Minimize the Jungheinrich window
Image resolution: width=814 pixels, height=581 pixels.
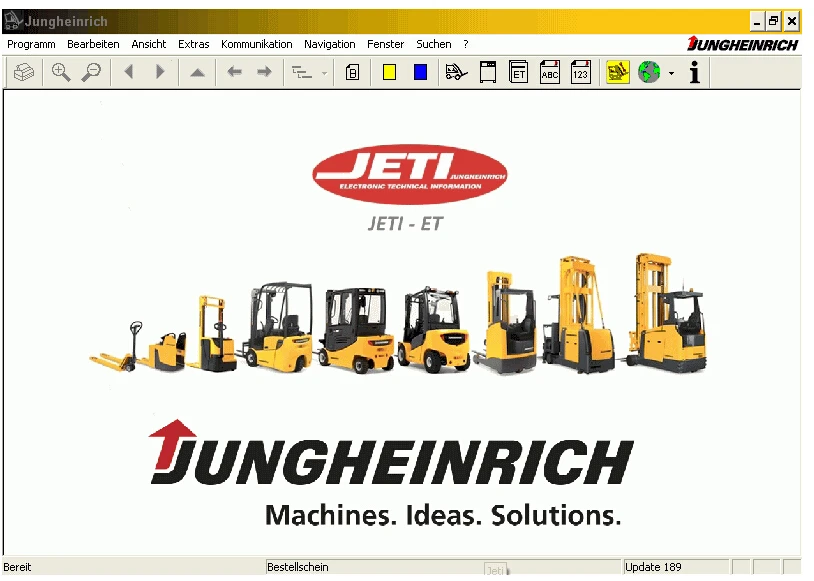coord(757,21)
